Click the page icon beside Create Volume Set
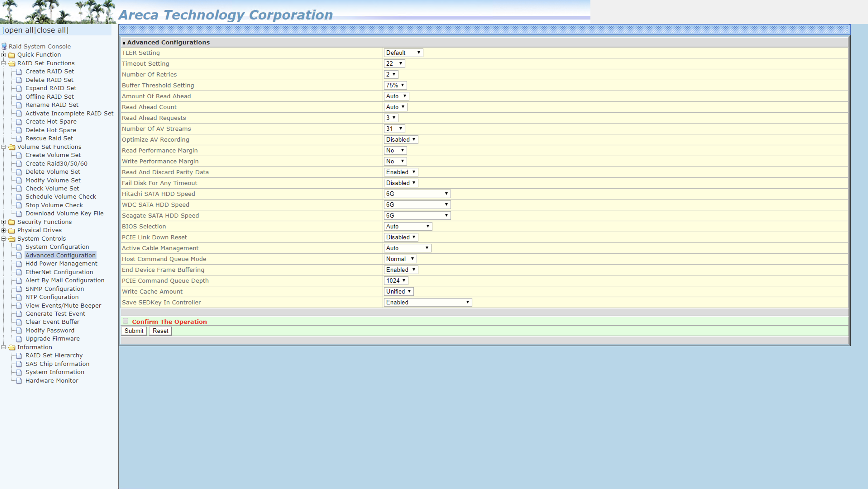Image resolution: width=868 pixels, height=489 pixels. (x=19, y=155)
